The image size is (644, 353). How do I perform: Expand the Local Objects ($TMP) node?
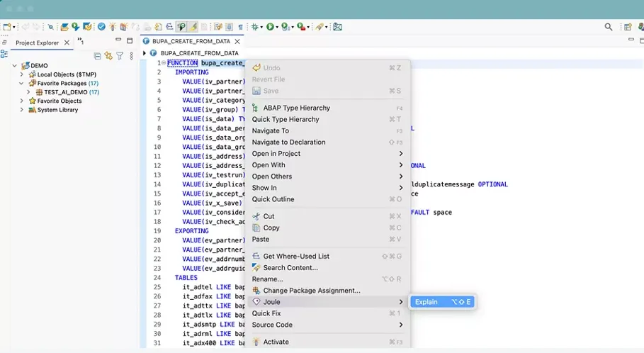[x=22, y=74]
